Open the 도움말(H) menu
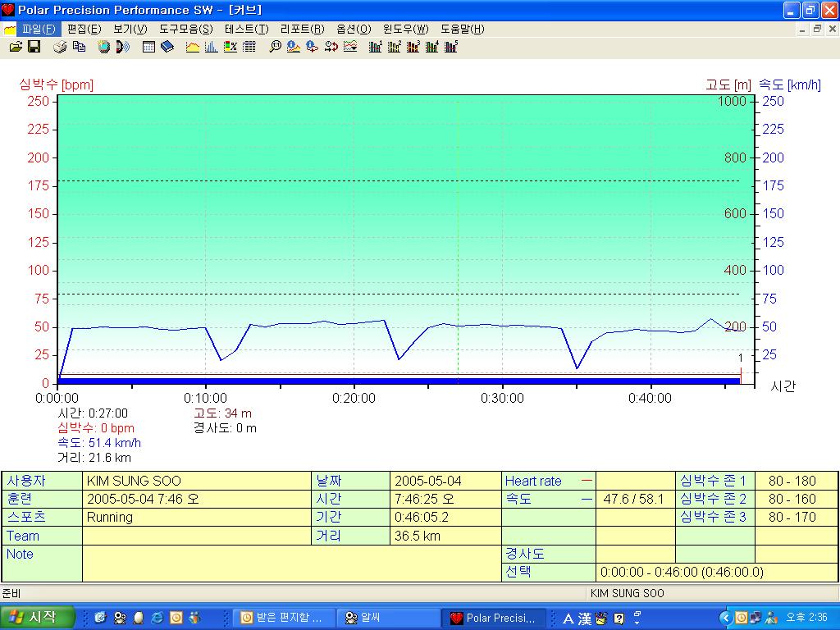The width and height of the screenshot is (840, 630). click(x=463, y=29)
